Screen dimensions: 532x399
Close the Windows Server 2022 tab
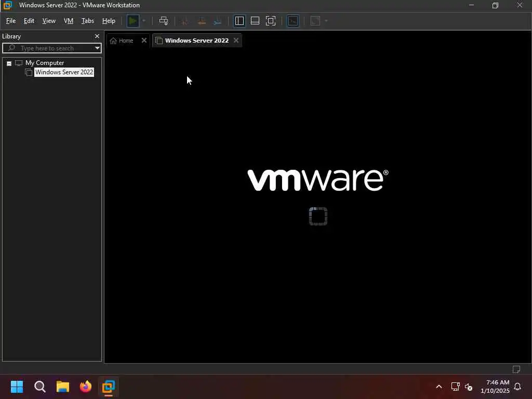coord(236,41)
